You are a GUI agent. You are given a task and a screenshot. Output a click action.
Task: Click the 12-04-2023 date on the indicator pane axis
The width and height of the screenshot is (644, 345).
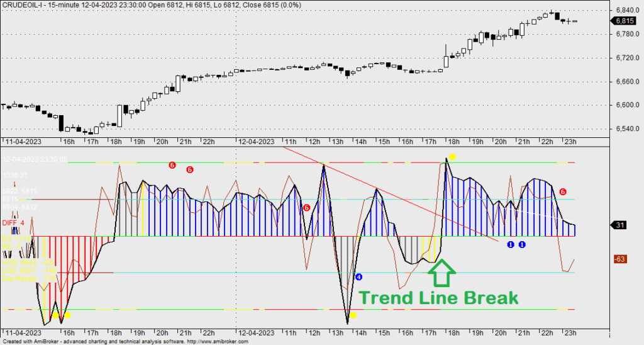(257, 332)
